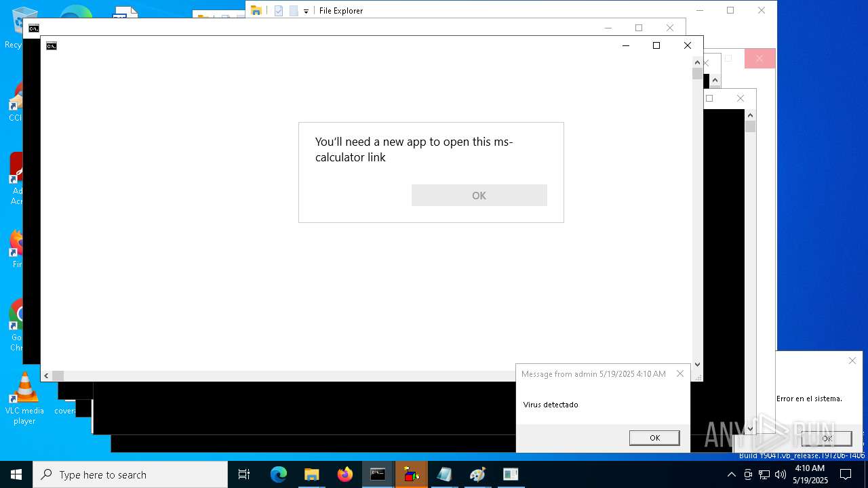Click the 'You'll need a new app' message text

[414, 149]
